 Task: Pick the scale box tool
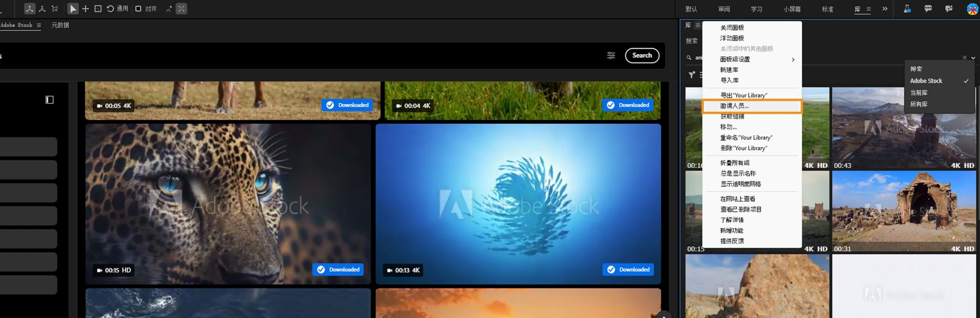pos(98,9)
